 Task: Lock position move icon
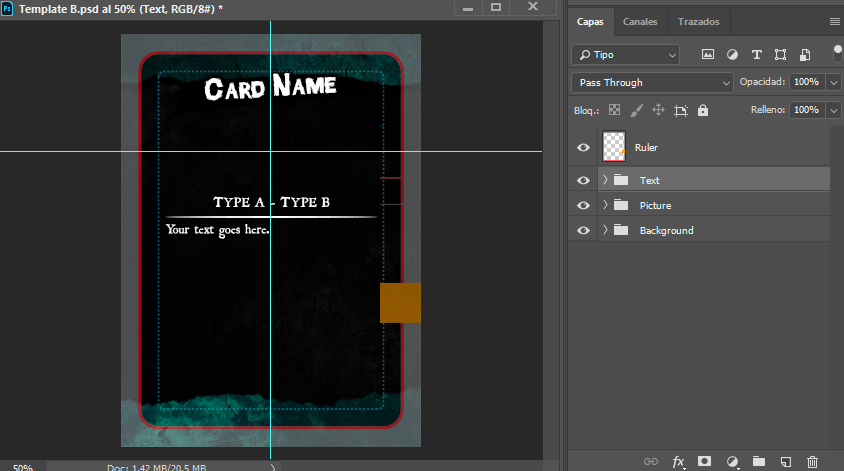658,110
